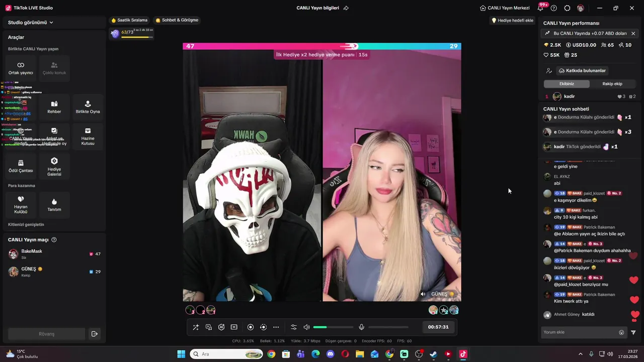Click the replay capture icon
Image resolution: width=644 pixels, height=362 pixels.
tap(263, 327)
